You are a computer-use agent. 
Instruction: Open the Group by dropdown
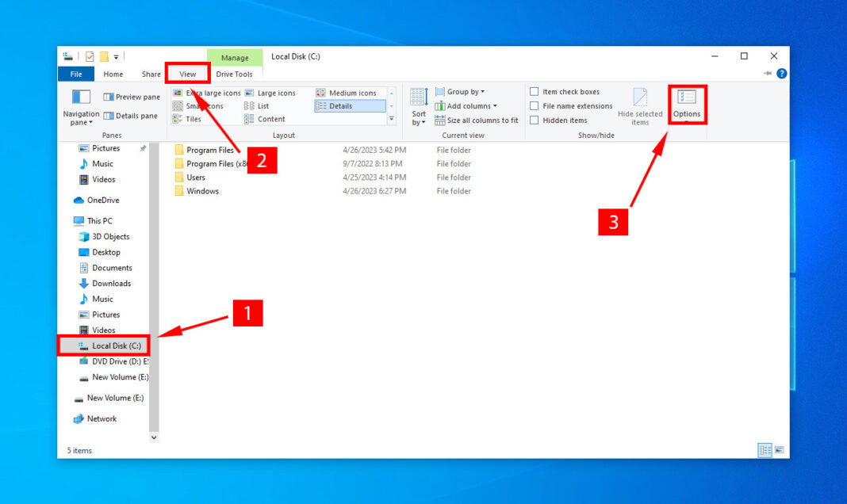458,91
